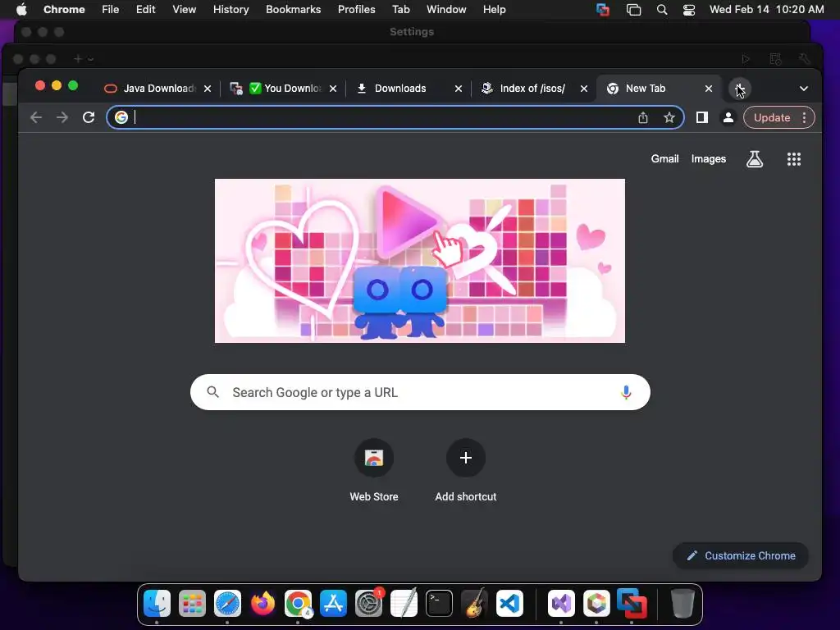Open Spotlight search in menu bar

pyautogui.click(x=662, y=9)
